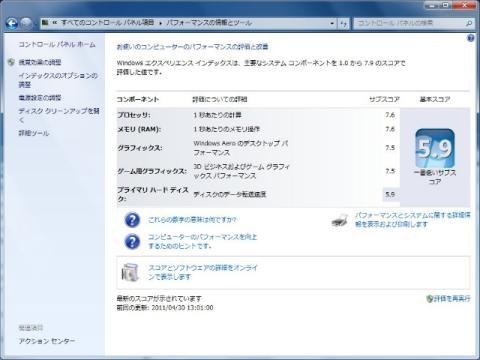Click the breadcrumb chevron at the start

click(55, 23)
